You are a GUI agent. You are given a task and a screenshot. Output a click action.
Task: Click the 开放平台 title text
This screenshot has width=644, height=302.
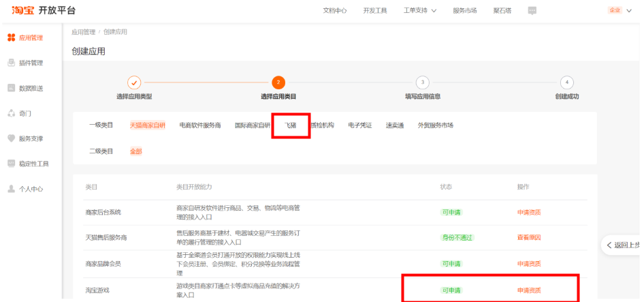[57, 11]
